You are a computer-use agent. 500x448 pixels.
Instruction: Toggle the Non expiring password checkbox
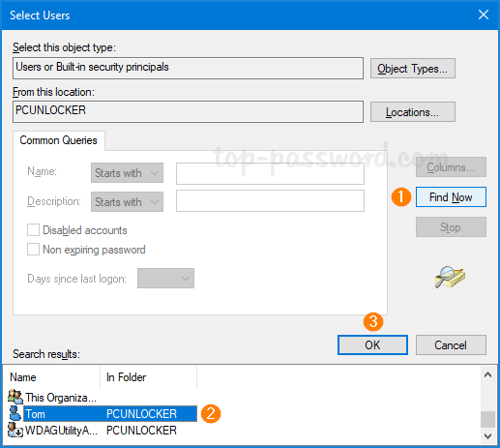point(33,250)
